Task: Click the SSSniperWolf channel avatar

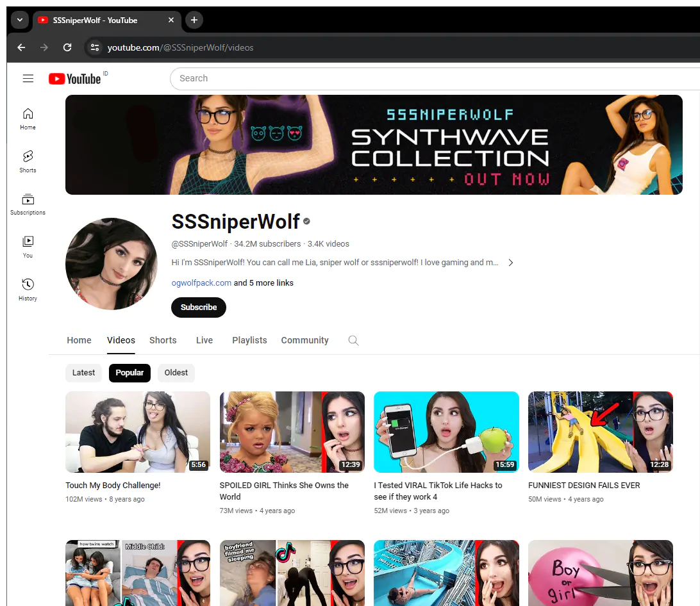Action: click(111, 264)
